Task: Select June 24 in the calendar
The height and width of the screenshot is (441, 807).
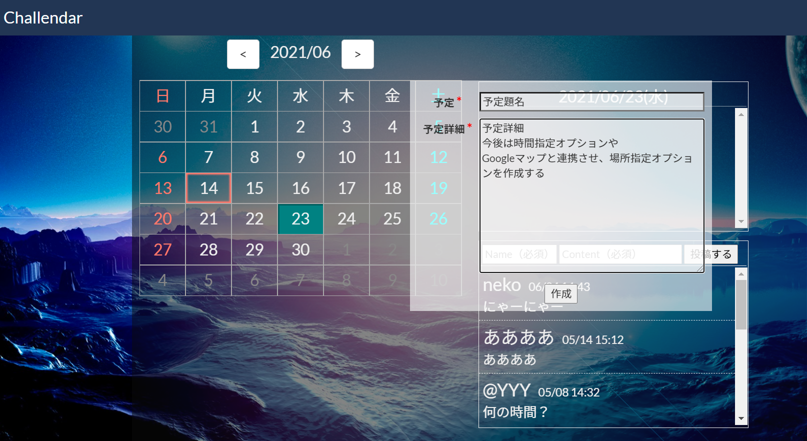Action: [346, 219]
